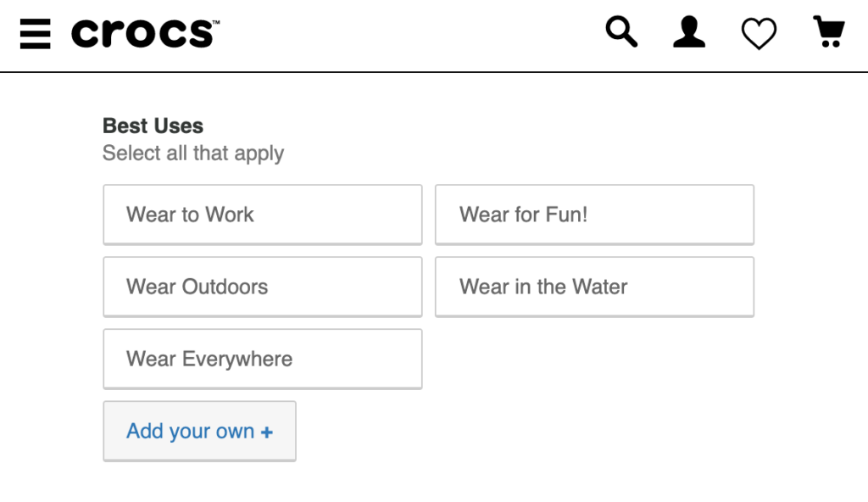Tap the person silhouette to sign in
This screenshot has height=502, width=868.
[689, 33]
